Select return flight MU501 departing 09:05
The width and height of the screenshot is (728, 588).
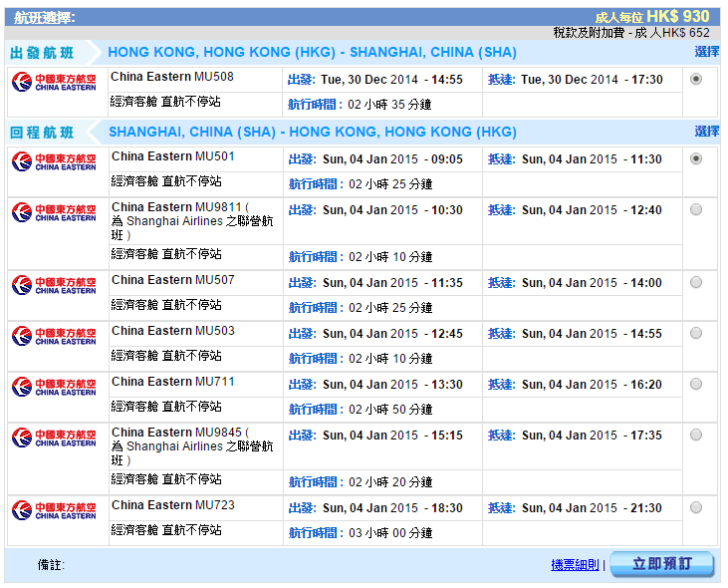pyautogui.click(x=695, y=158)
